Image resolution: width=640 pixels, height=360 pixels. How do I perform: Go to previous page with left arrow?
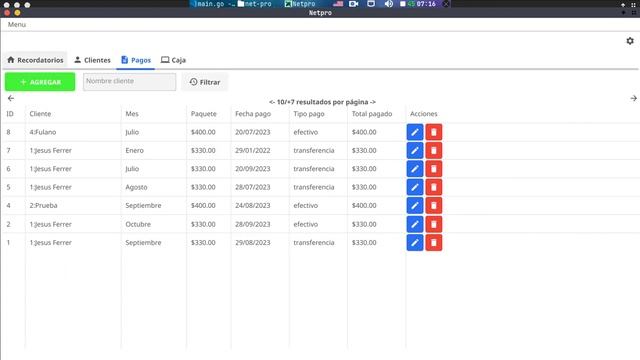[x=11, y=98]
